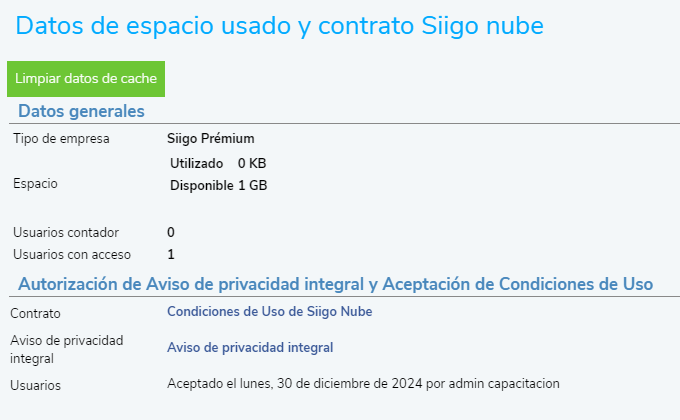Click the Usuarios contador label

66,232
